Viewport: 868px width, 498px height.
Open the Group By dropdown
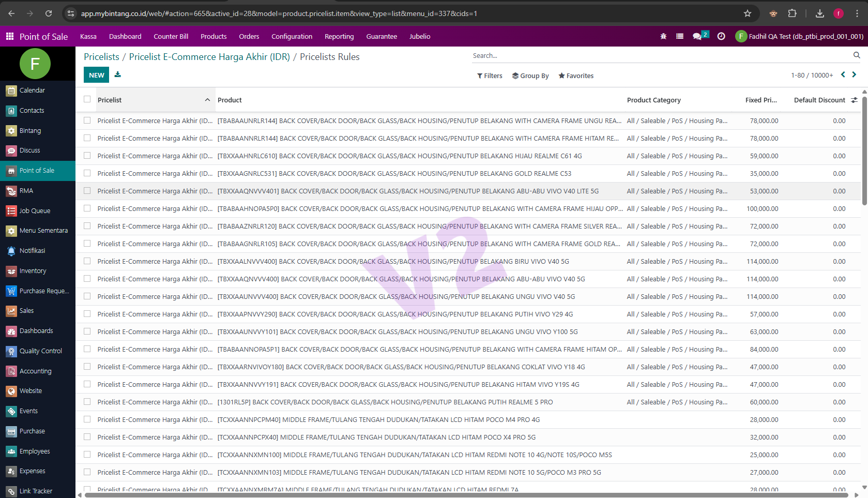[530, 76]
